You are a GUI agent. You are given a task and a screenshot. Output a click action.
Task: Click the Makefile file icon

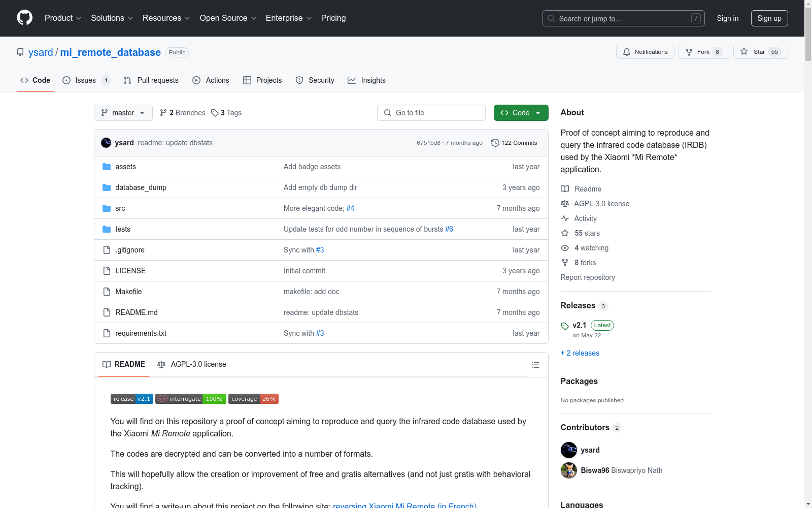click(x=107, y=292)
